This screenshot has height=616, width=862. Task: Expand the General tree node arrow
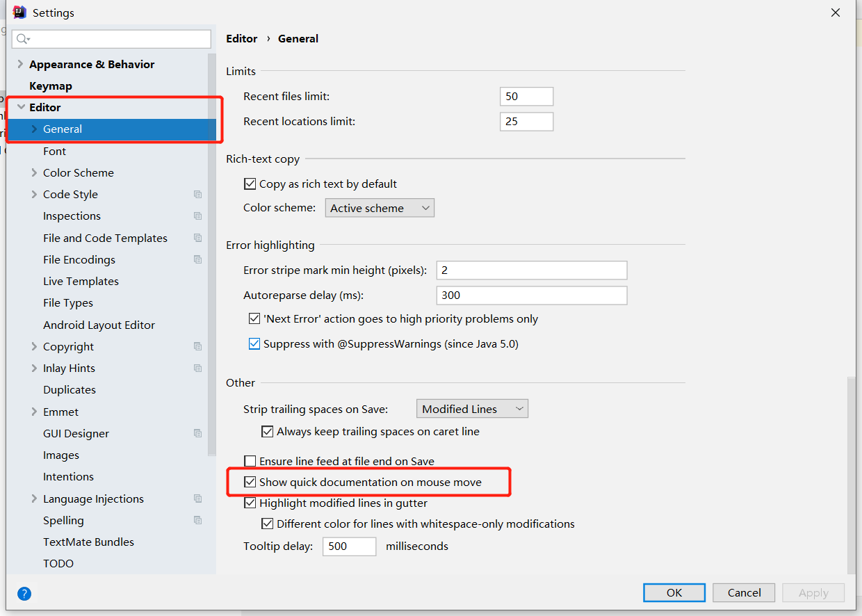tap(34, 129)
